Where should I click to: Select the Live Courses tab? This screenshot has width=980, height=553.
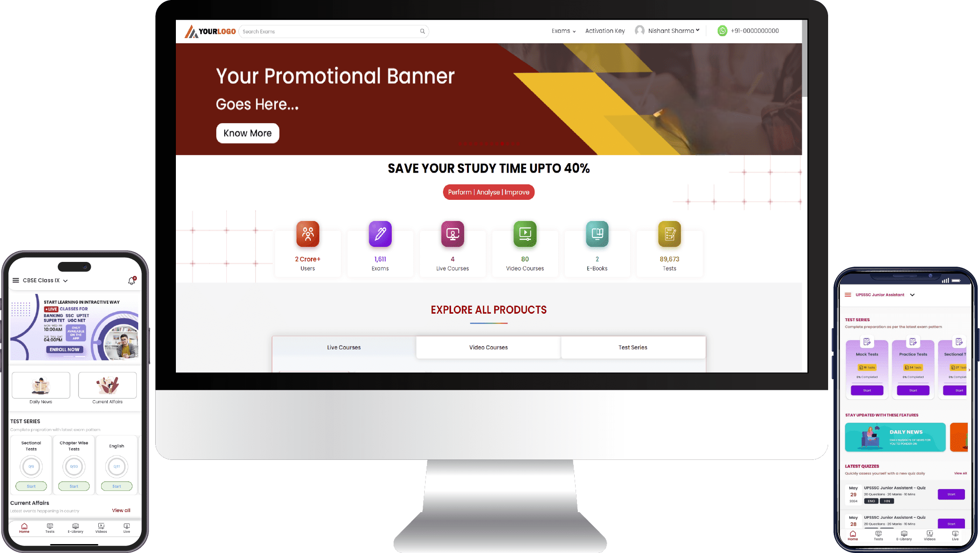pyautogui.click(x=343, y=347)
